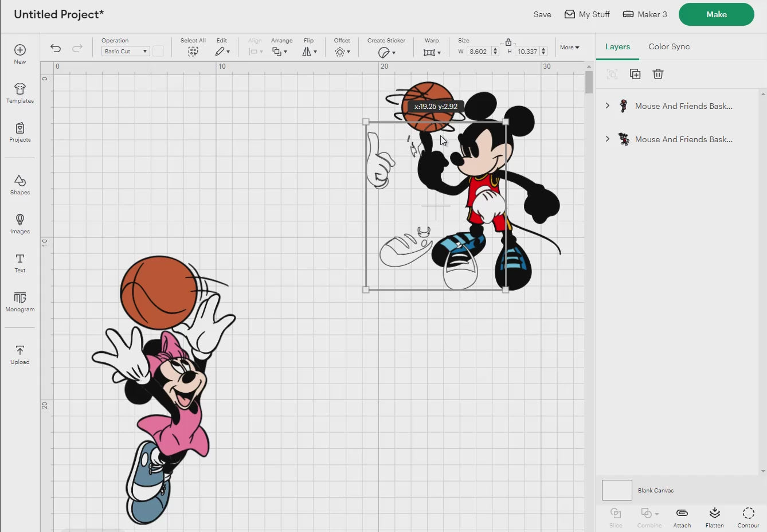Click green Make button

click(717, 14)
